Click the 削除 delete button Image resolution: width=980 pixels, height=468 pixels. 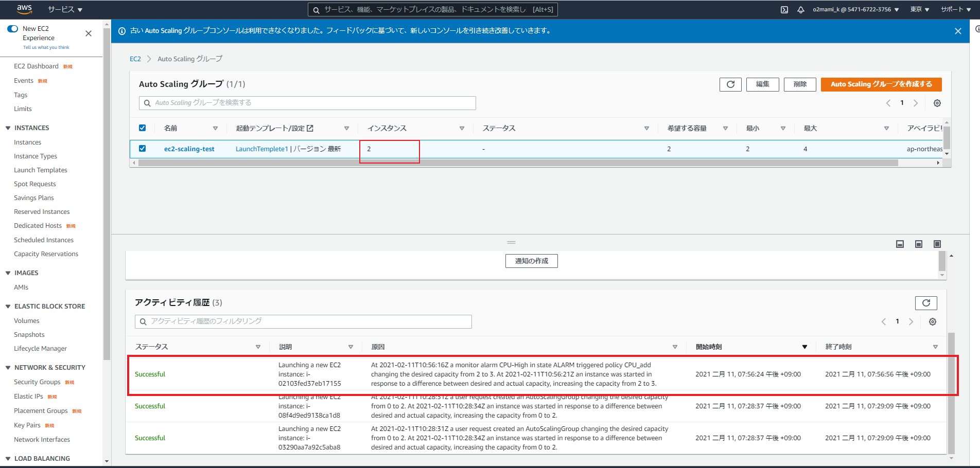(800, 84)
